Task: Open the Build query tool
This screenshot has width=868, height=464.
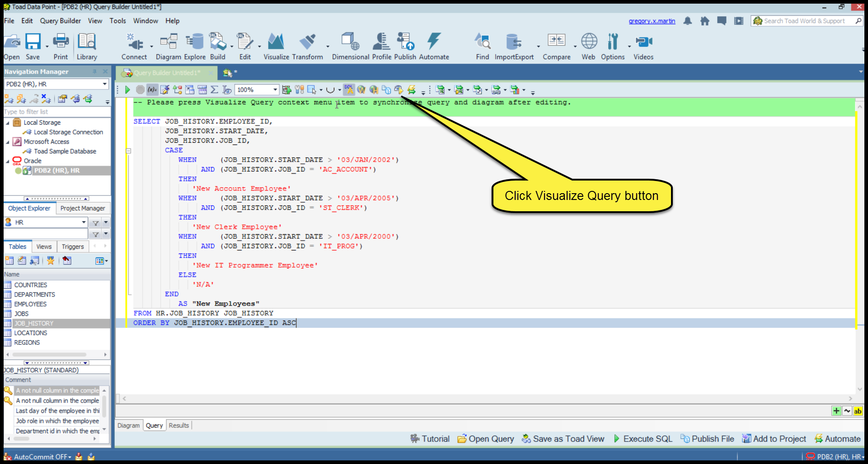Action: [217, 46]
